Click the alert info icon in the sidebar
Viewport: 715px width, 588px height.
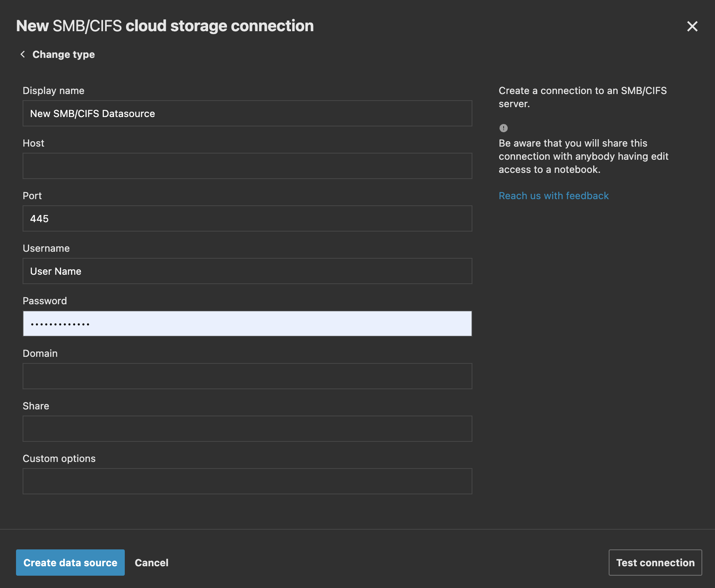pos(503,128)
